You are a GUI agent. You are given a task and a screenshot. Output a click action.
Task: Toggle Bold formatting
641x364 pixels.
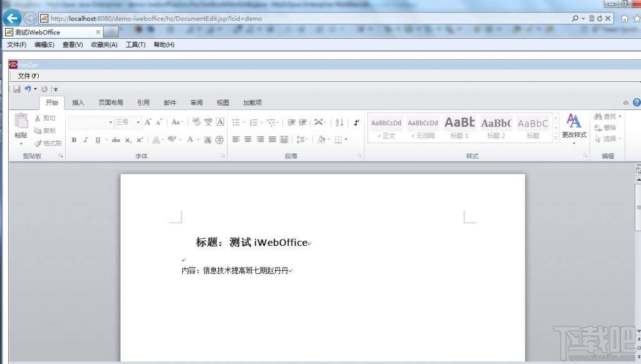pos(74,139)
